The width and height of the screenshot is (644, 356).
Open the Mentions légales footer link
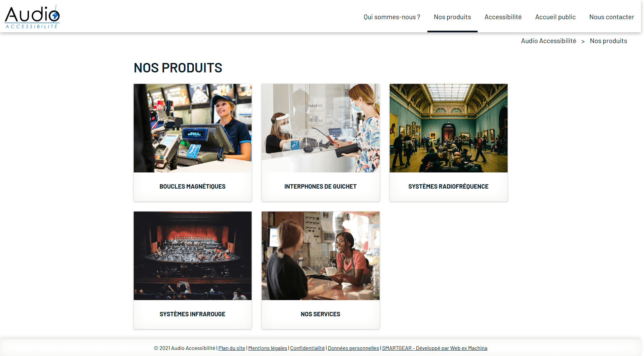point(268,348)
